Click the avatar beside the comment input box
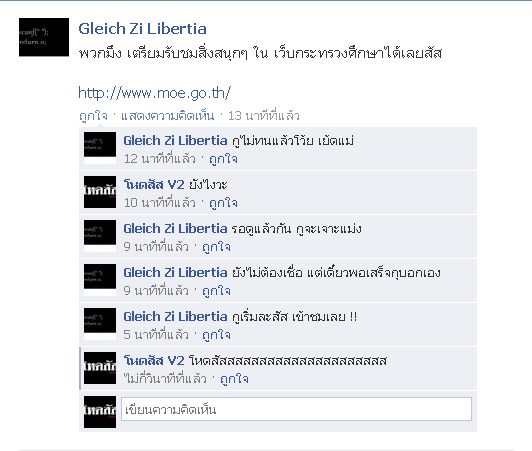This screenshot has width=532, height=451. click(100, 412)
